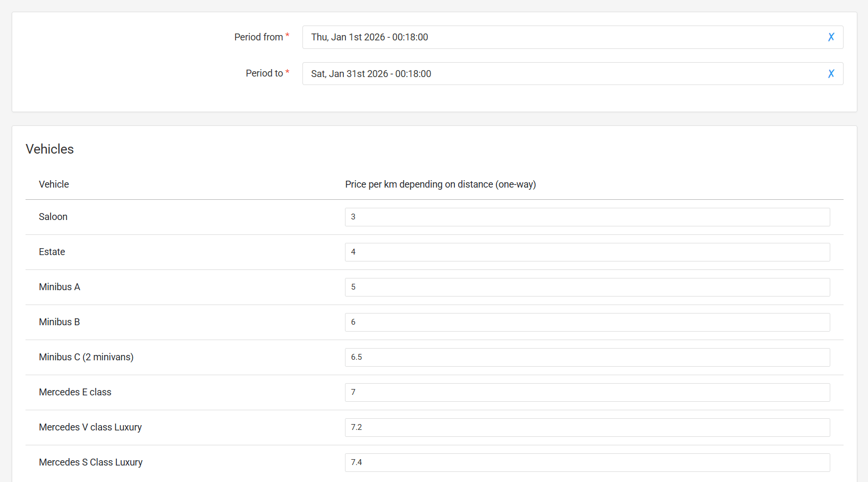The width and height of the screenshot is (868, 482).
Task: Open the Period from date picker field
Action: [558, 37]
